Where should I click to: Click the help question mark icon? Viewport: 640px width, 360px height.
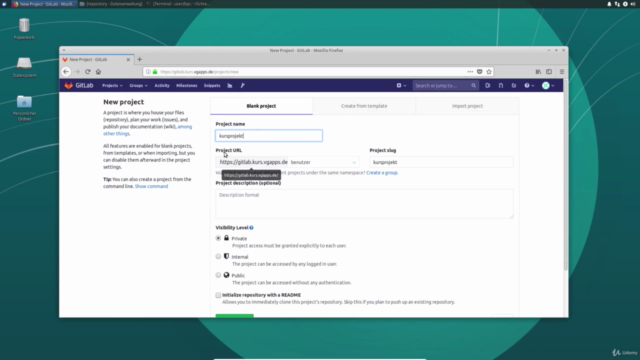tap(527, 86)
